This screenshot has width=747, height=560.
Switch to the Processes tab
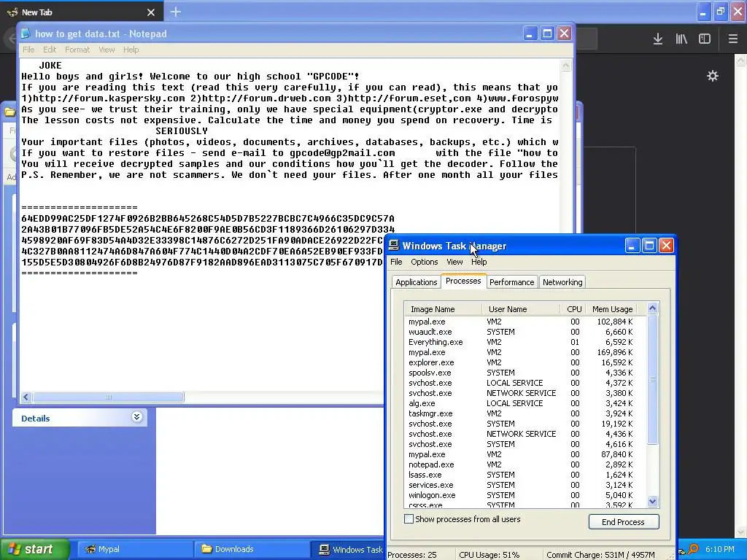pyautogui.click(x=463, y=281)
